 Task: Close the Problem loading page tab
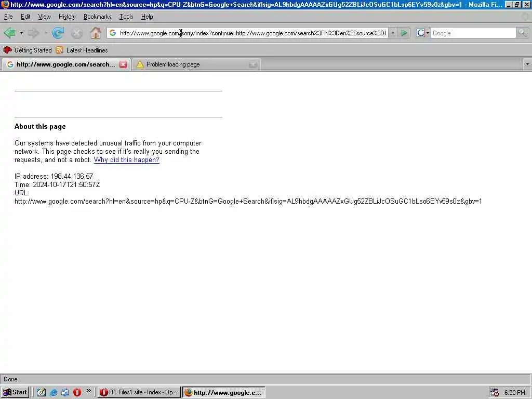coord(253,64)
